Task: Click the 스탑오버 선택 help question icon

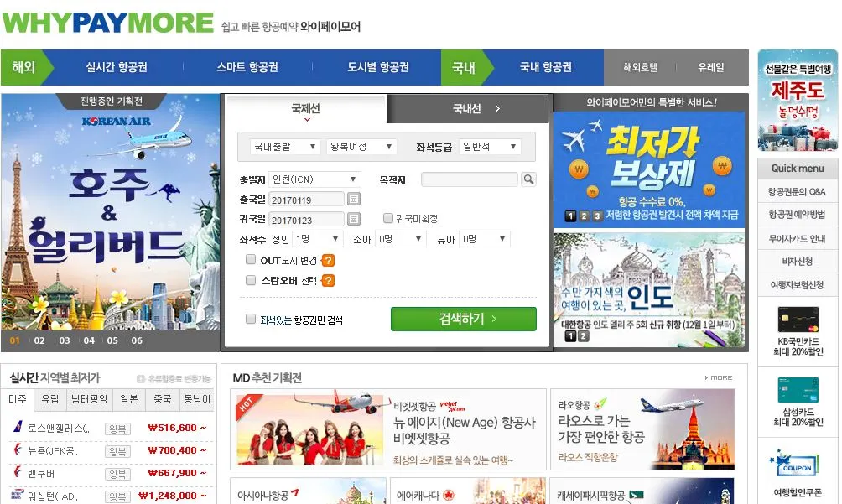Action: [x=328, y=280]
